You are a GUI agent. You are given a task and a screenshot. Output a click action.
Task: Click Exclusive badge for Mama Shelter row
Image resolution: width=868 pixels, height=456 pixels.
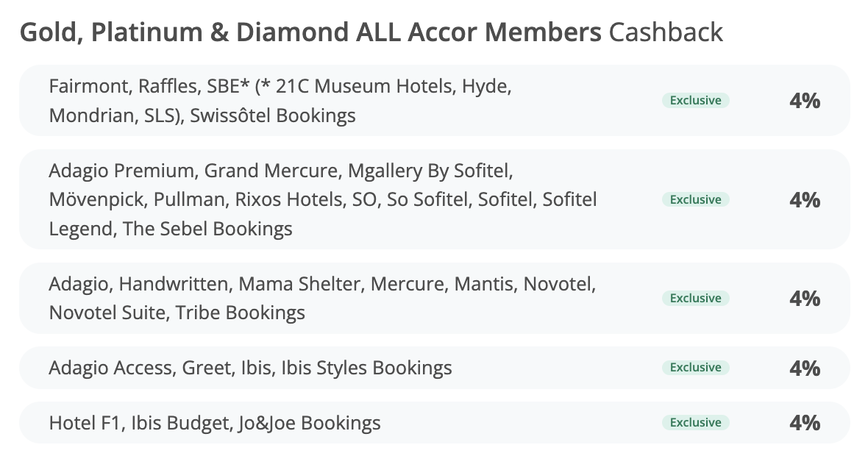coord(695,298)
